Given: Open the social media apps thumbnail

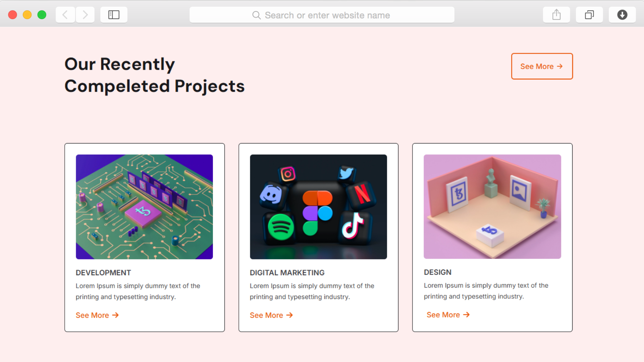Looking at the screenshot, I should tap(318, 207).
